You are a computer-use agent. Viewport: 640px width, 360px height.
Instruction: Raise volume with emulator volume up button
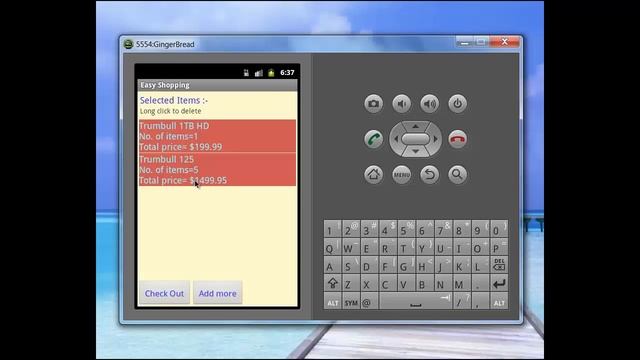429,104
